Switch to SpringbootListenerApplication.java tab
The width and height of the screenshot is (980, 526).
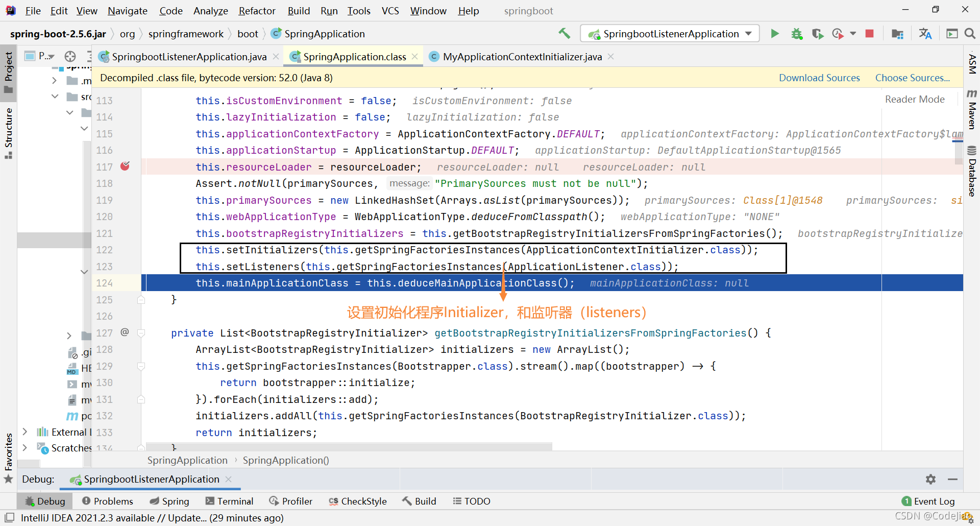[189, 57]
